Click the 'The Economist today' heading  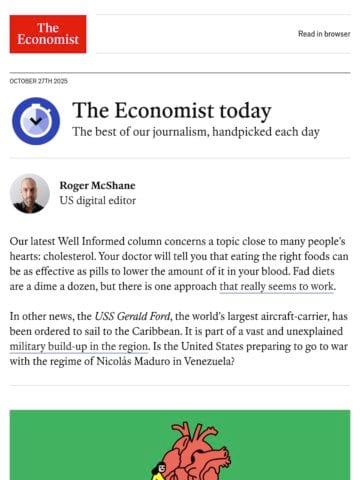point(172,110)
